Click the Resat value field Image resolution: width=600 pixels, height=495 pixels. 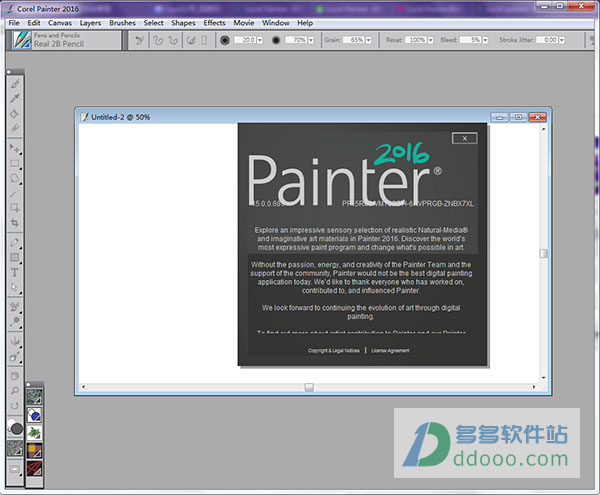click(x=416, y=40)
